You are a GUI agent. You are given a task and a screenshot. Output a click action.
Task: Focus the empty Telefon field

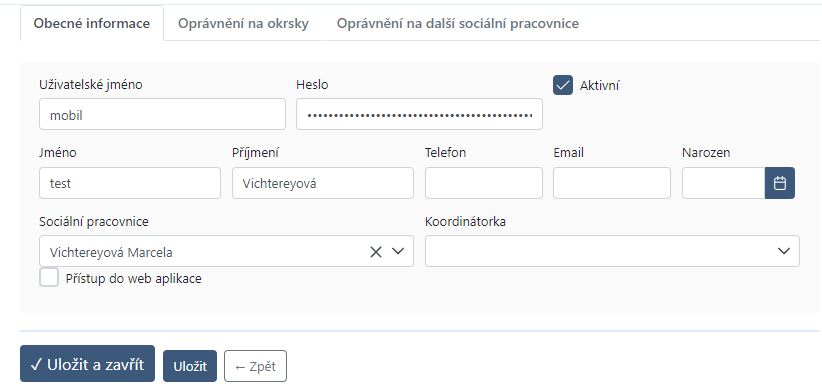[x=484, y=183]
